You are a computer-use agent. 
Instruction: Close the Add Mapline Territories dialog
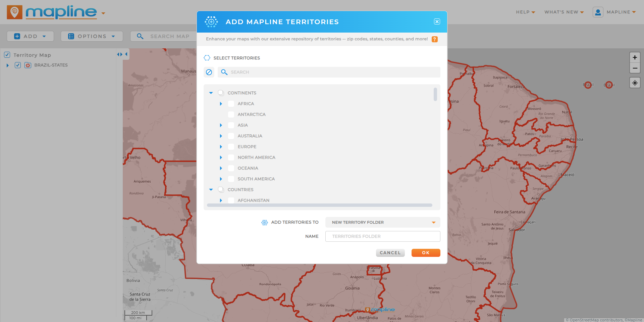pyautogui.click(x=437, y=22)
